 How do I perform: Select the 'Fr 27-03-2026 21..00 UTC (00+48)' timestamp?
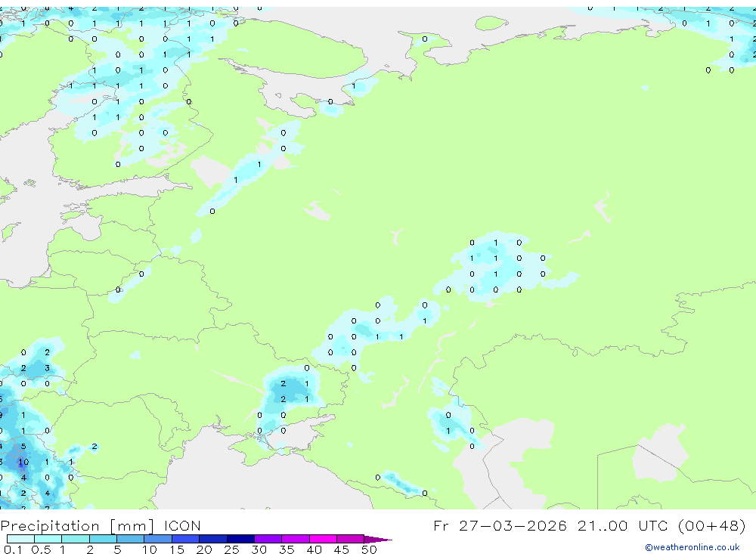pyautogui.click(x=589, y=525)
